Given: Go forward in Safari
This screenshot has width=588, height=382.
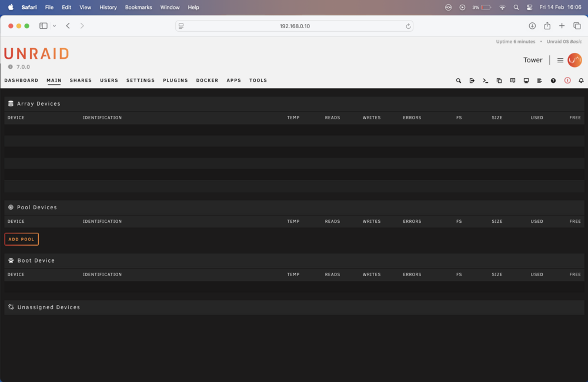Looking at the screenshot, I should pyautogui.click(x=82, y=26).
